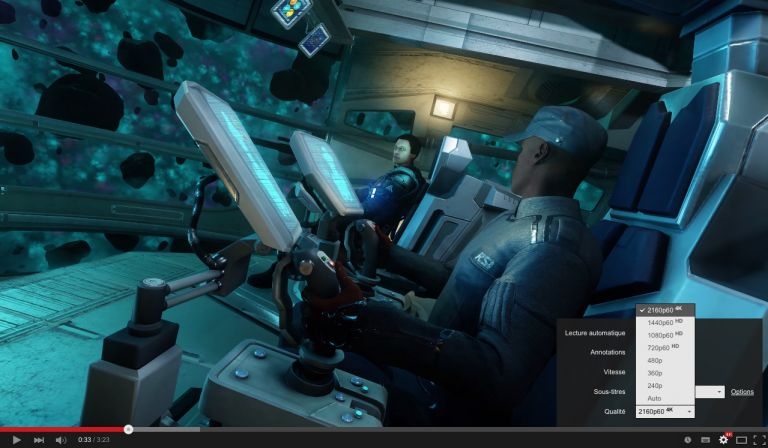
Task: Skip to the next video
Action: (x=39, y=440)
